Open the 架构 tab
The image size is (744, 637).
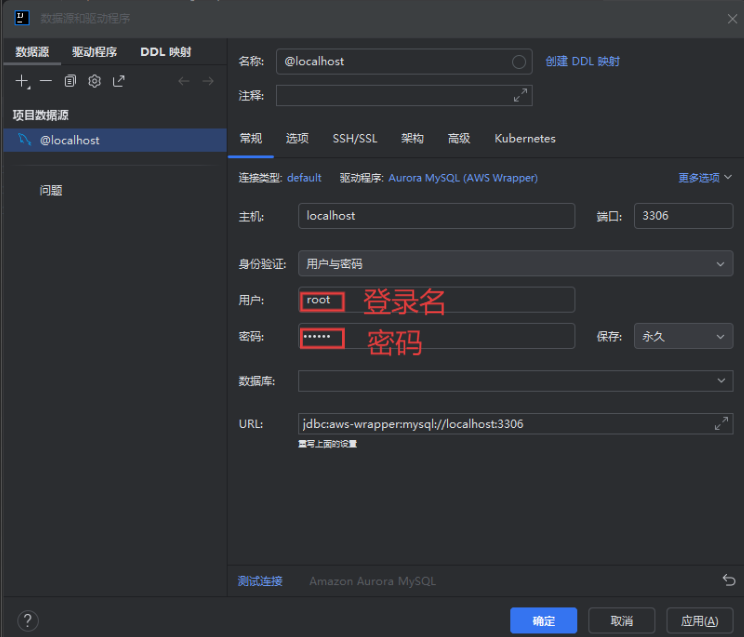[x=412, y=138]
